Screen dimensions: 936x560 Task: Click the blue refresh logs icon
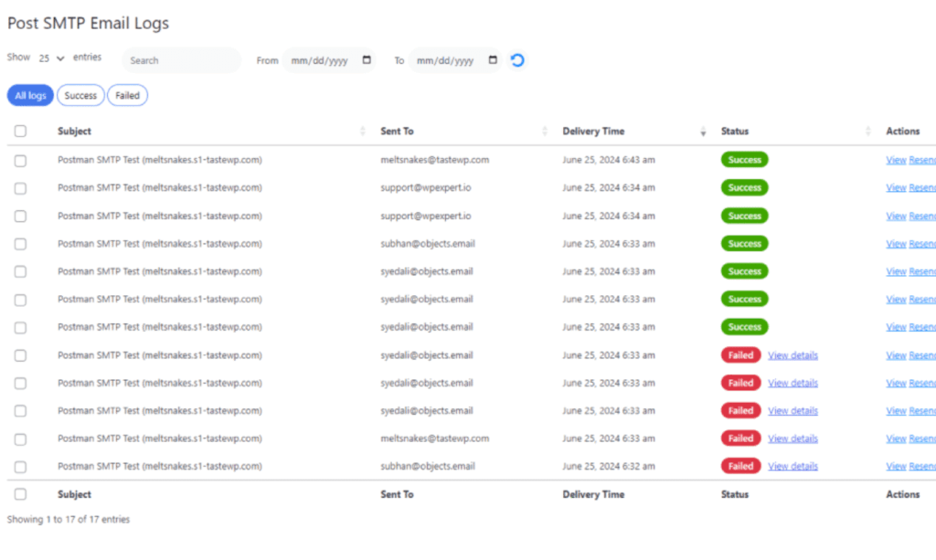point(517,60)
